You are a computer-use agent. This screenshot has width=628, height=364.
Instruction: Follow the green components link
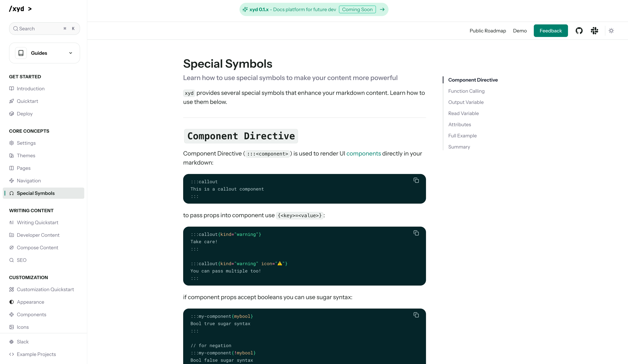(363, 153)
